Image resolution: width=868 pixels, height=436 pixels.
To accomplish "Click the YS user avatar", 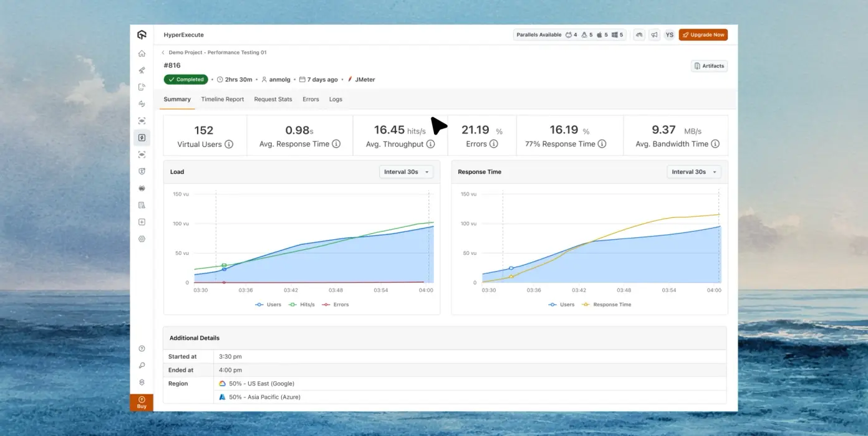I will click(669, 35).
